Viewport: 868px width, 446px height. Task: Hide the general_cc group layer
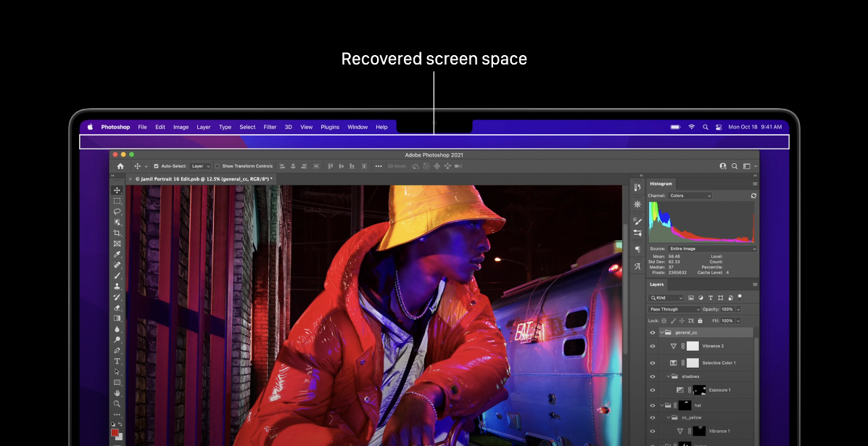click(x=652, y=333)
